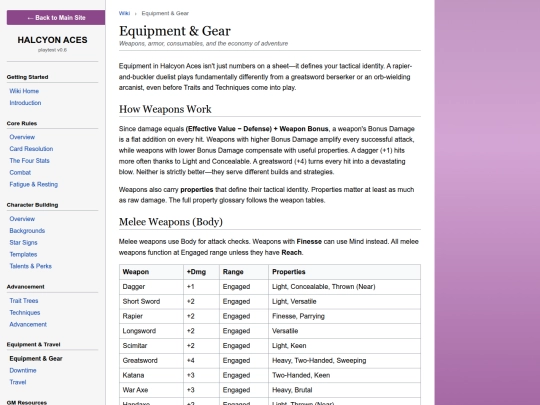Navigate to The Four Stats
Screen dimensions: 540x405
coord(29,160)
